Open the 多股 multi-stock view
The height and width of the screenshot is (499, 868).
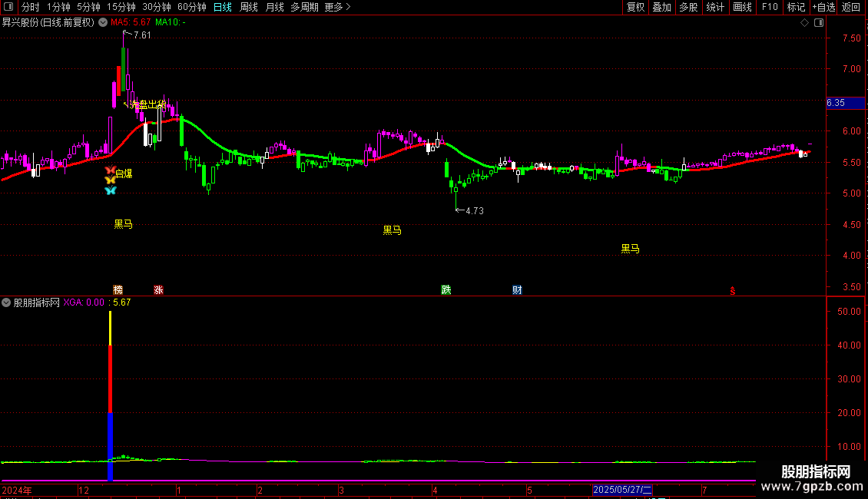click(688, 7)
